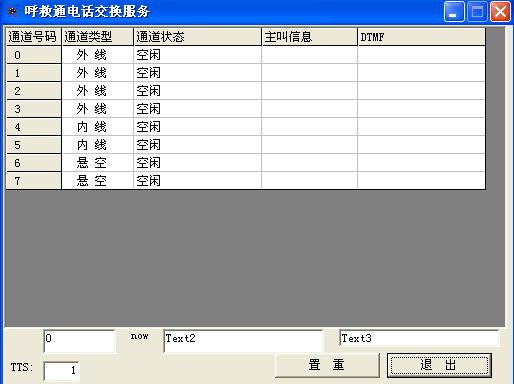
Task: Close the 呼救通电话交换服务 window
Action: coord(500,12)
